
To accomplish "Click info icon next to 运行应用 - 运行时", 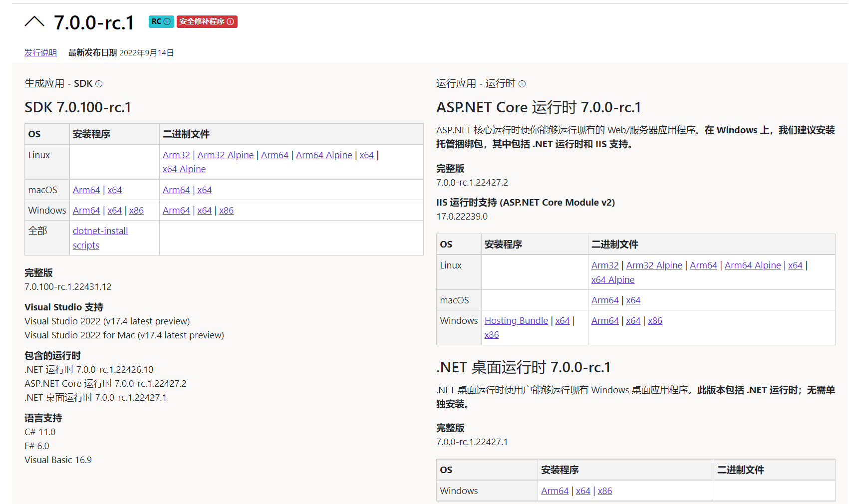I will [522, 84].
